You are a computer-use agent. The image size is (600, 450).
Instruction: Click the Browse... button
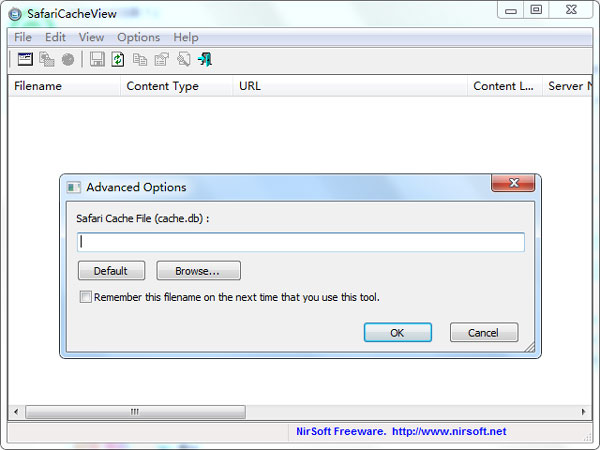[x=198, y=271]
